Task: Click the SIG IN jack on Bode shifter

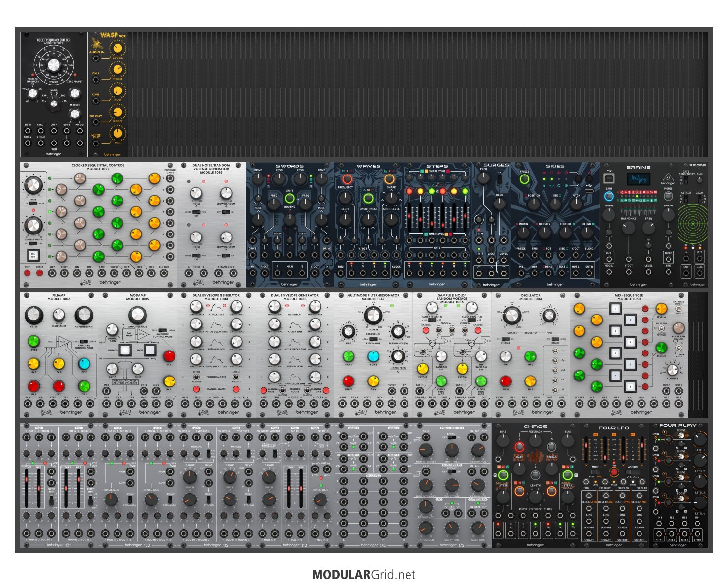Action: pos(28,132)
